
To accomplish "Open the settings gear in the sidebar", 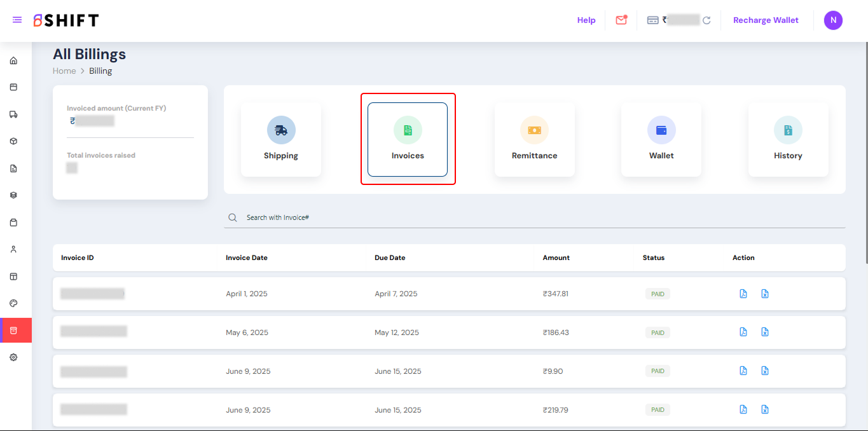I will (x=13, y=357).
